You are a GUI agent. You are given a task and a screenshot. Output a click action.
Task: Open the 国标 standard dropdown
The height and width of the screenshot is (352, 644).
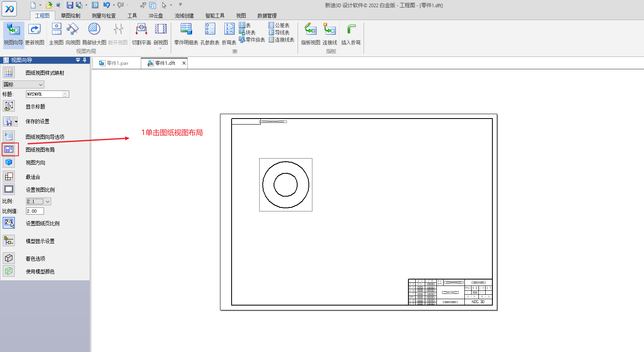tap(23, 84)
